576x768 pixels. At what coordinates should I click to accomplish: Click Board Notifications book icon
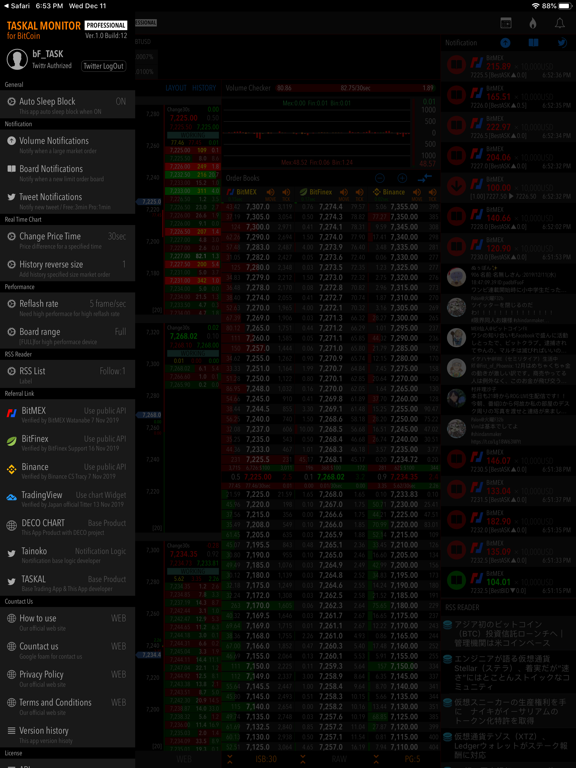(x=11, y=168)
